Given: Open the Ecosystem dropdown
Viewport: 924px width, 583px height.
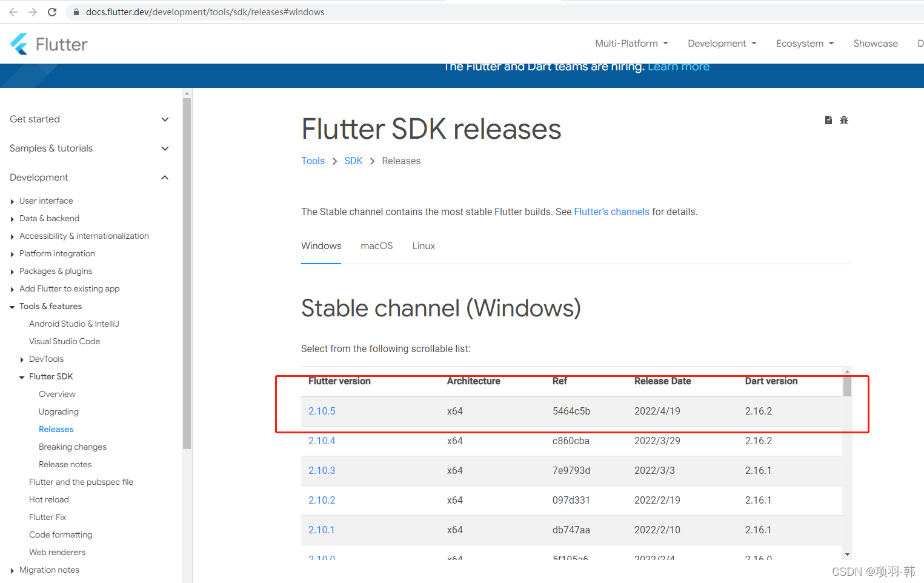Looking at the screenshot, I should (804, 43).
